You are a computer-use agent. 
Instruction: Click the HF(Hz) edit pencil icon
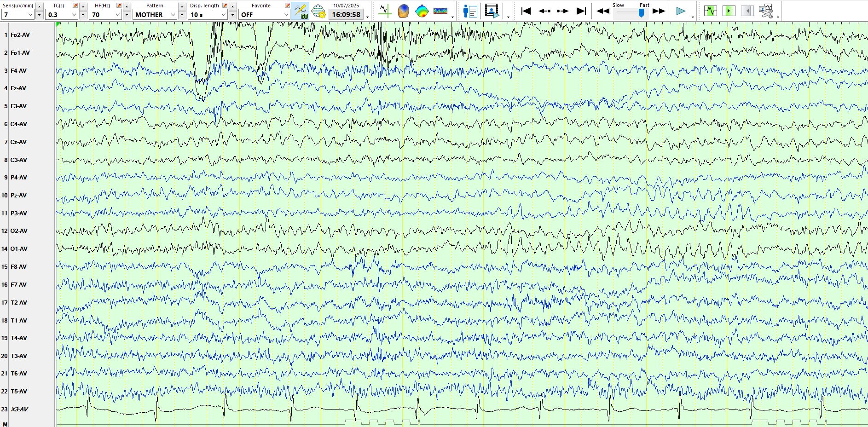[x=119, y=6]
